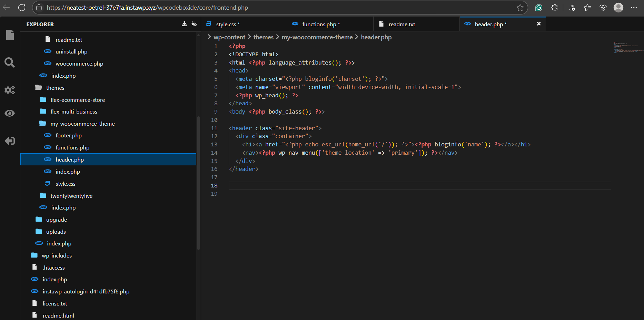The height and width of the screenshot is (320, 644).
Task: Click the site info lock icon
Action: [x=39, y=8]
